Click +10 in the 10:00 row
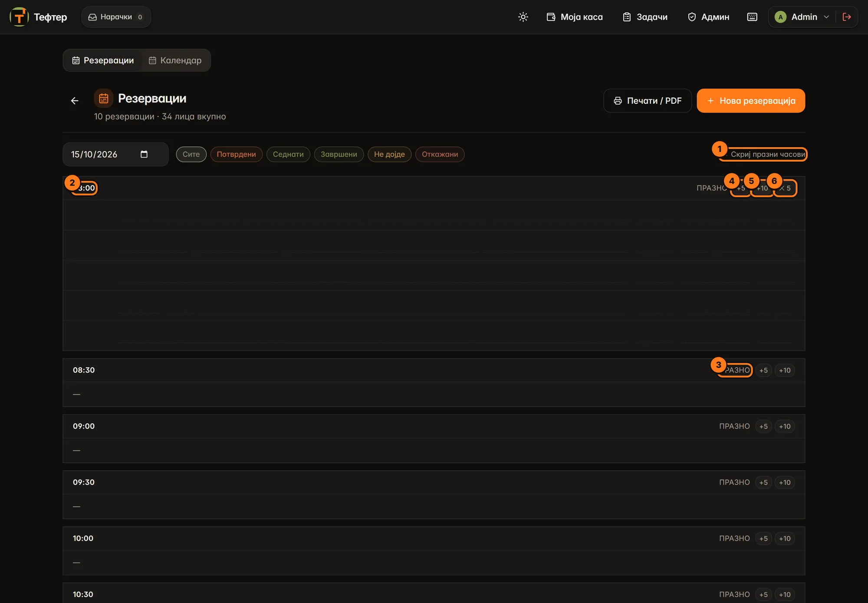The height and width of the screenshot is (603, 868). (x=785, y=538)
